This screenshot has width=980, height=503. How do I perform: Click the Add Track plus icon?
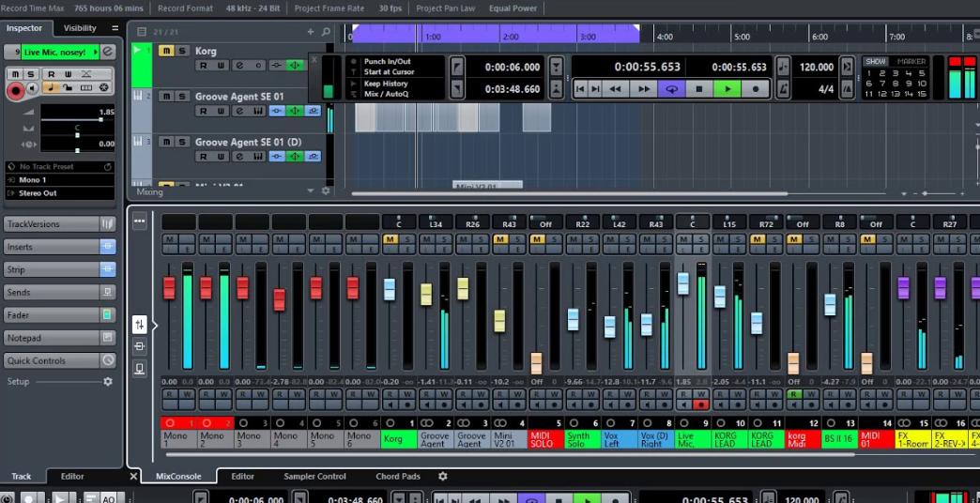[311, 32]
